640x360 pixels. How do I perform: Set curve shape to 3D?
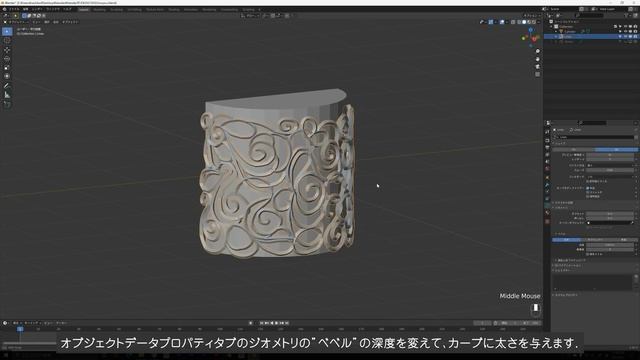[616, 149]
